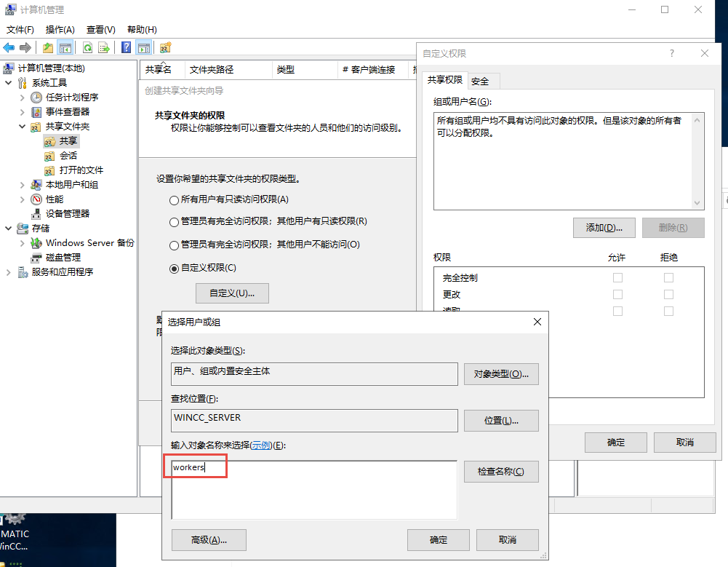Open the 示例 help link

click(261, 445)
